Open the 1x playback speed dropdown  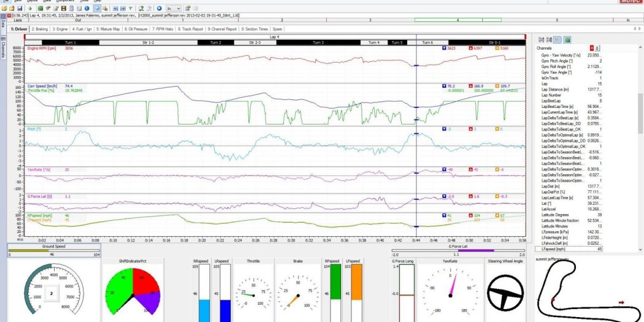174,8
